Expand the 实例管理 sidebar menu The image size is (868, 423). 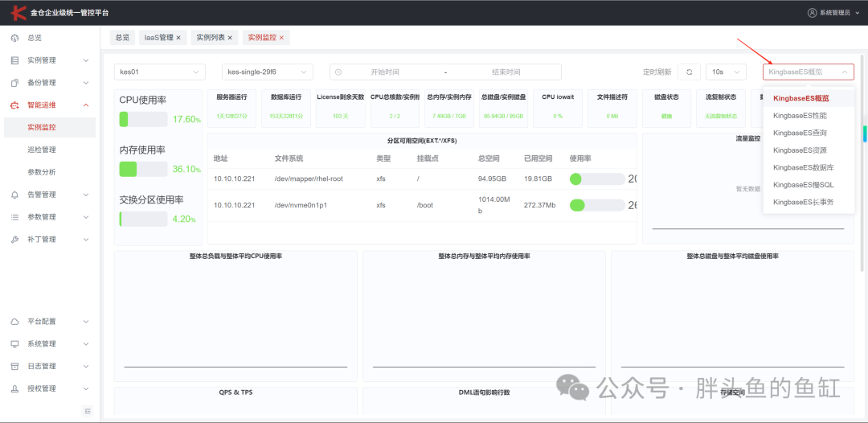(x=50, y=60)
